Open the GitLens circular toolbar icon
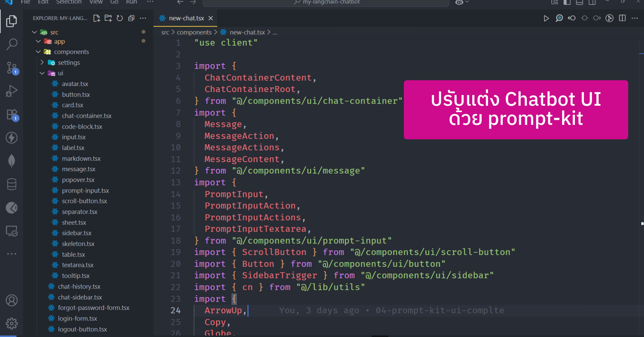Viewport: 644px width, 337px height. click(x=609, y=18)
